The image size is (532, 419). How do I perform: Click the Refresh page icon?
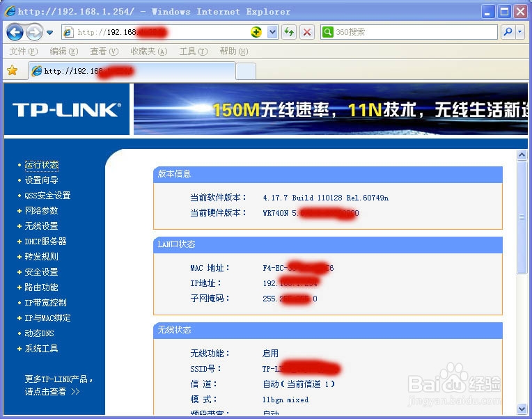[289, 32]
